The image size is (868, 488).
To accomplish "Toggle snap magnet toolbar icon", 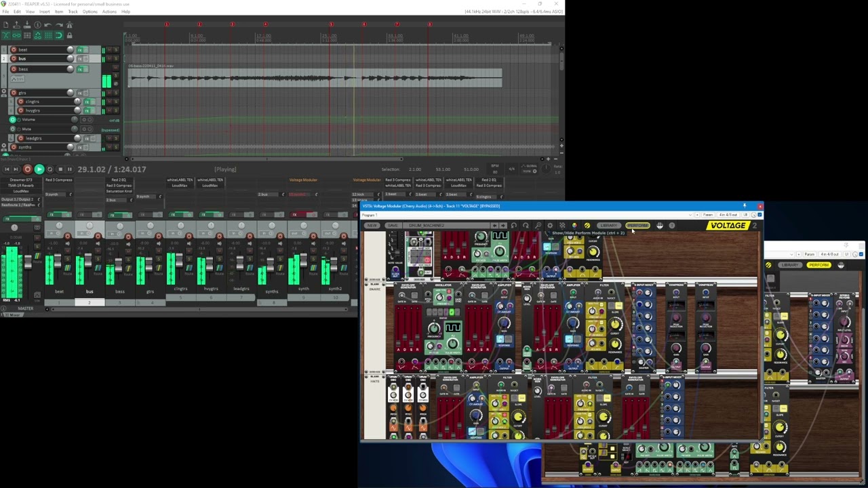I will (59, 35).
